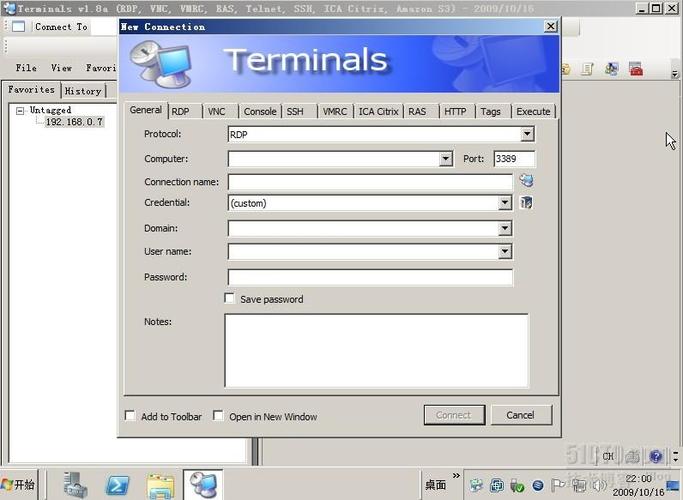The height and width of the screenshot is (500, 683).
Task: Launch PowerShell from taskbar
Action: 117,485
